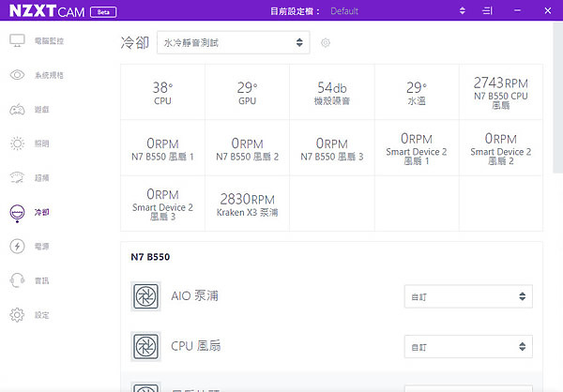Click the Smart Device 2 風扇 2 tile
Viewport: 563px width, 392px height.
click(x=501, y=148)
